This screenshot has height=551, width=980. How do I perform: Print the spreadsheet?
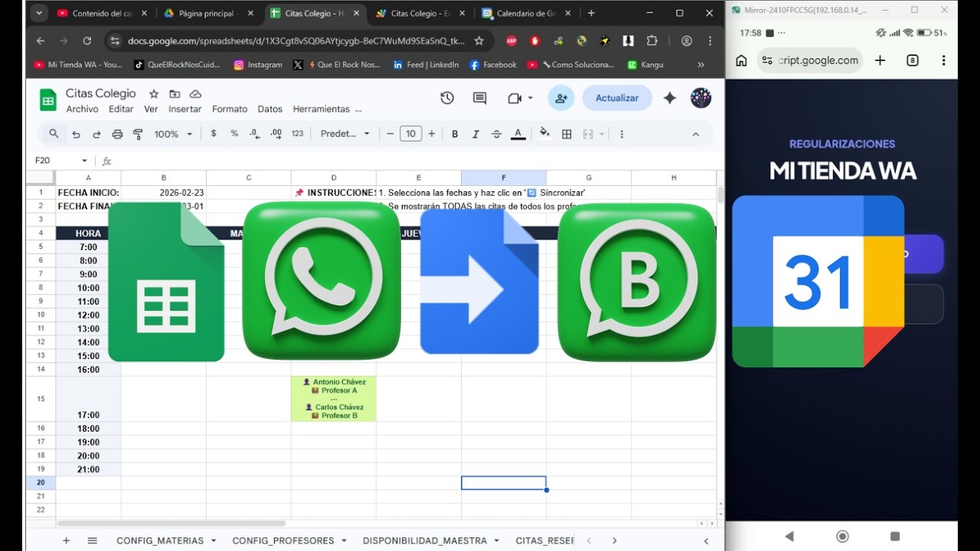(117, 134)
